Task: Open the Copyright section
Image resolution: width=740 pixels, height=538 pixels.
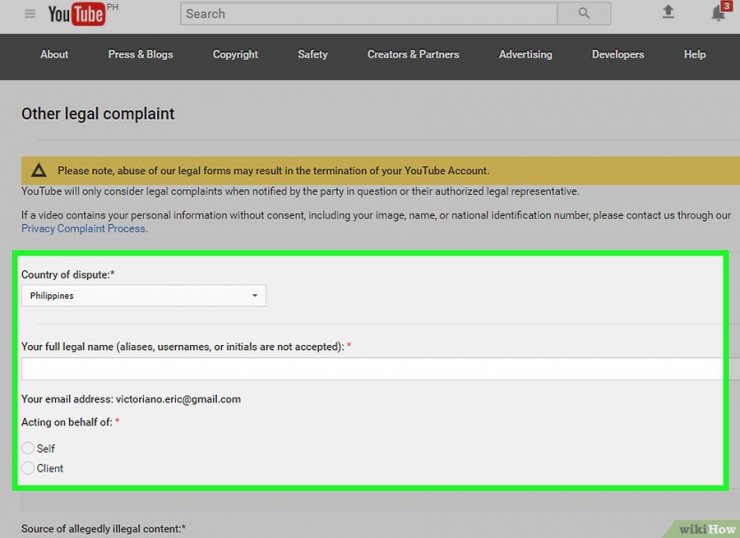Action: [x=235, y=55]
